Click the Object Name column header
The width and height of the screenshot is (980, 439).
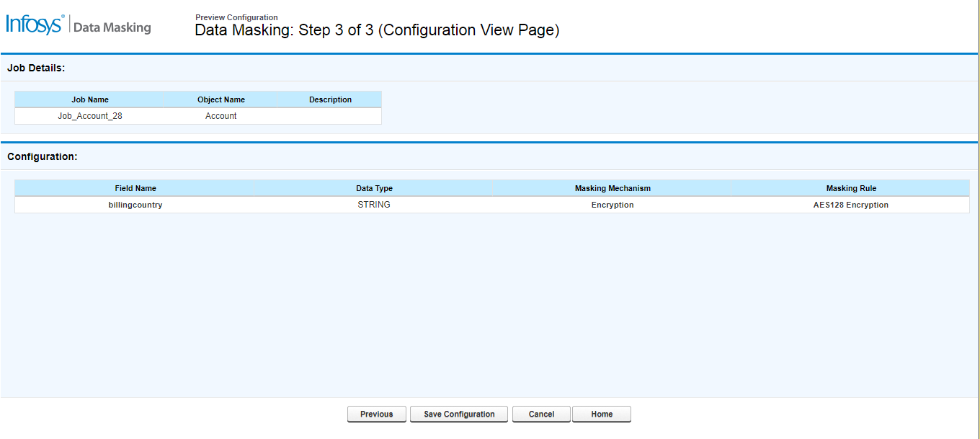[220, 99]
